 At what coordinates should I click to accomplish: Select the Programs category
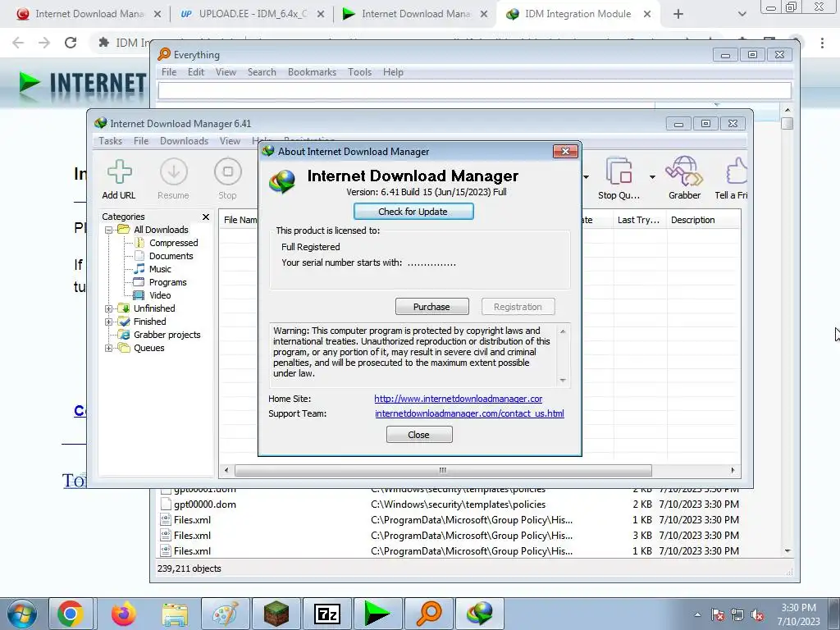coord(167,282)
